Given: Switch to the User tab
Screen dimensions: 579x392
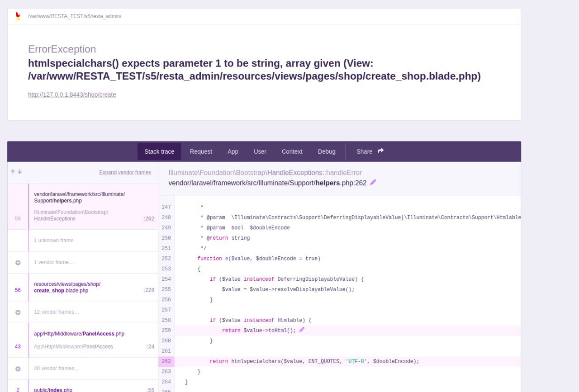Looking at the screenshot, I should [260, 151].
